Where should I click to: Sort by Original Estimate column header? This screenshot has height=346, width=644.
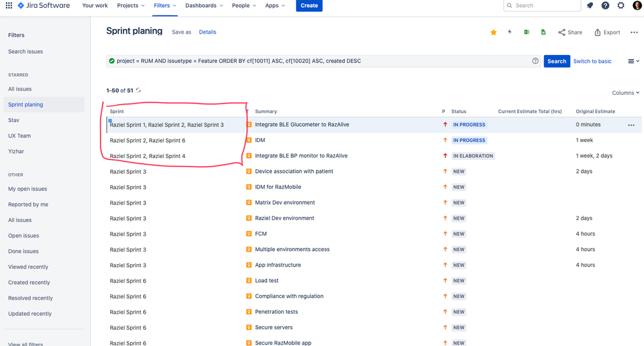(x=596, y=112)
